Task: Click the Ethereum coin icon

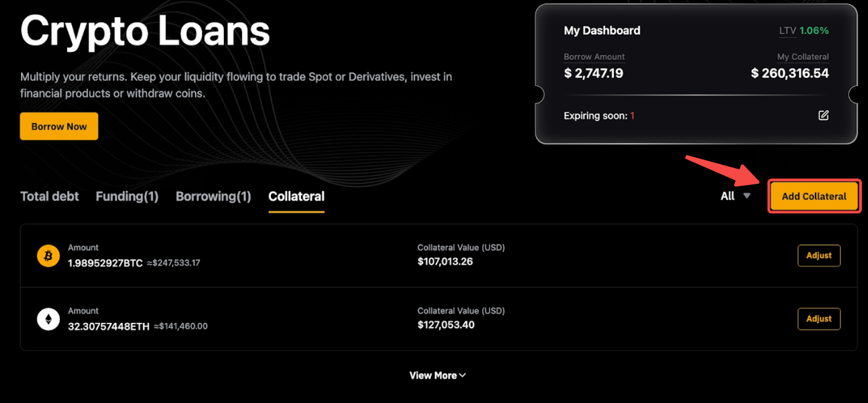Action: (x=48, y=319)
